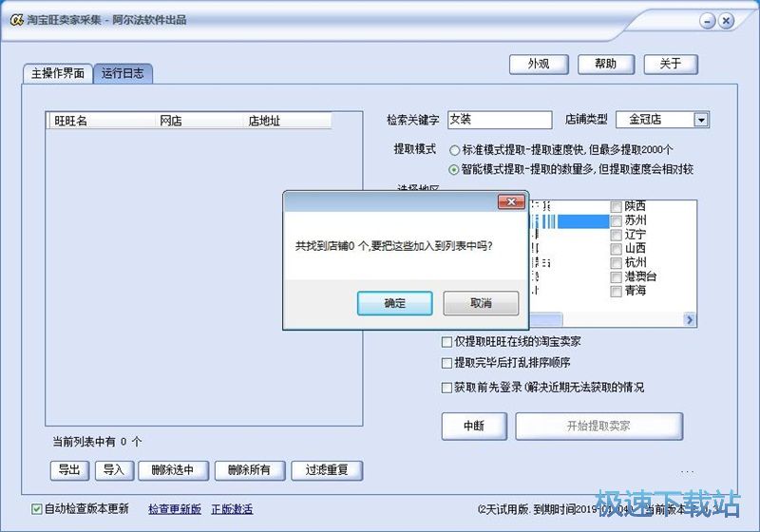Minimize the main window
The height and width of the screenshot is (532, 760).
(x=708, y=21)
